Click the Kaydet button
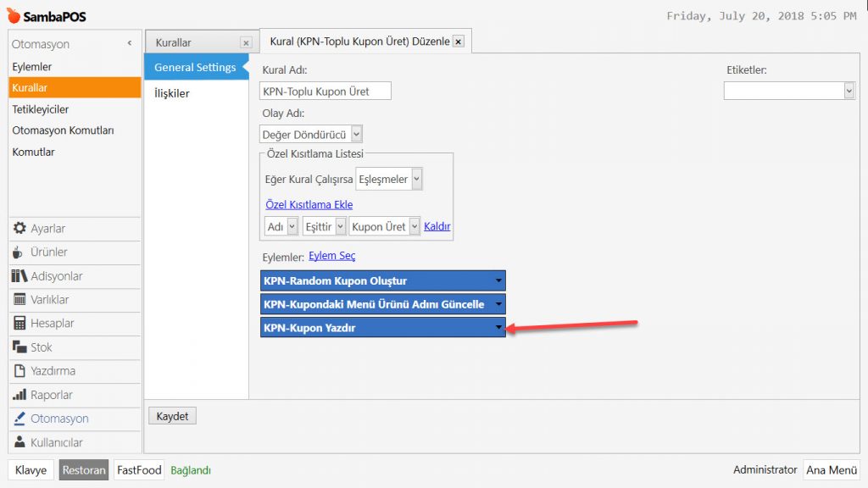Screen dimensions: 868x488 pos(172,416)
